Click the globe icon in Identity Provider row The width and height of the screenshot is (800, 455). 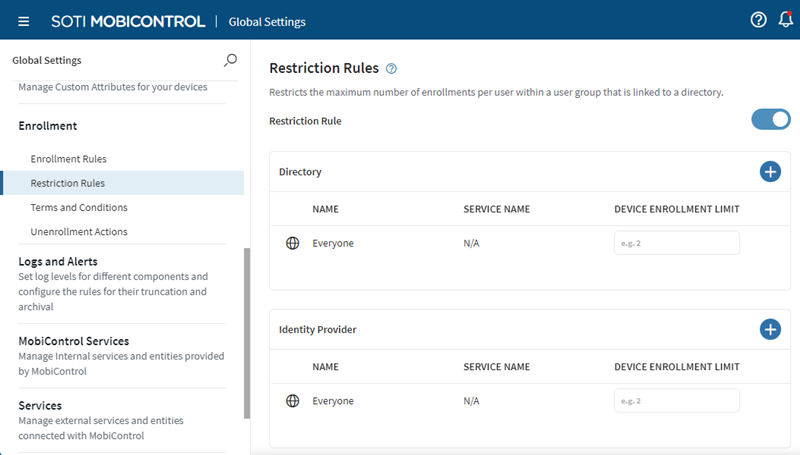click(x=293, y=401)
